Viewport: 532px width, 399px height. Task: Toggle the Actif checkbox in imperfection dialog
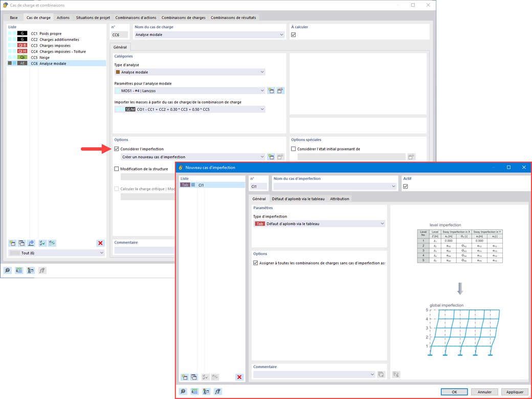coord(405,186)
